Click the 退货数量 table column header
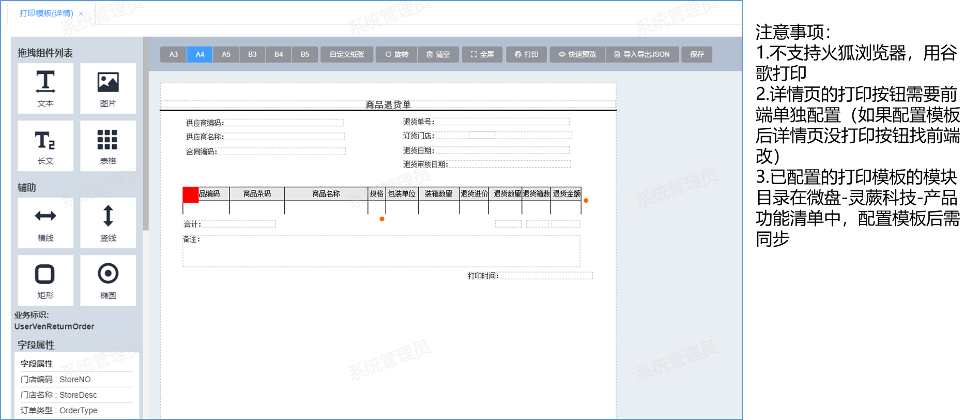Screen dimensions: 980x420 [x=506, y=194]
